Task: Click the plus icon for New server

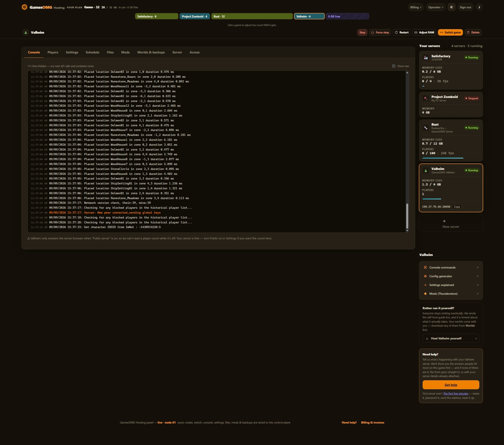Action: (444, 221)
